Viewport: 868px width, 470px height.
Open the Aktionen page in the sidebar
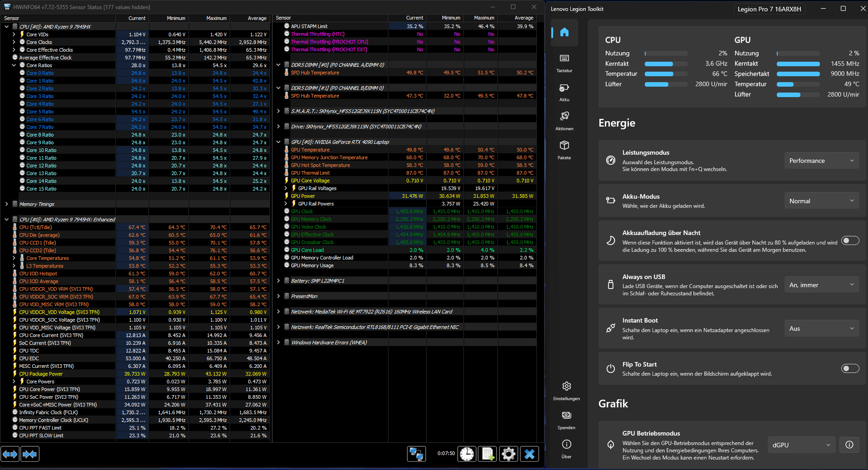[564, 121]
